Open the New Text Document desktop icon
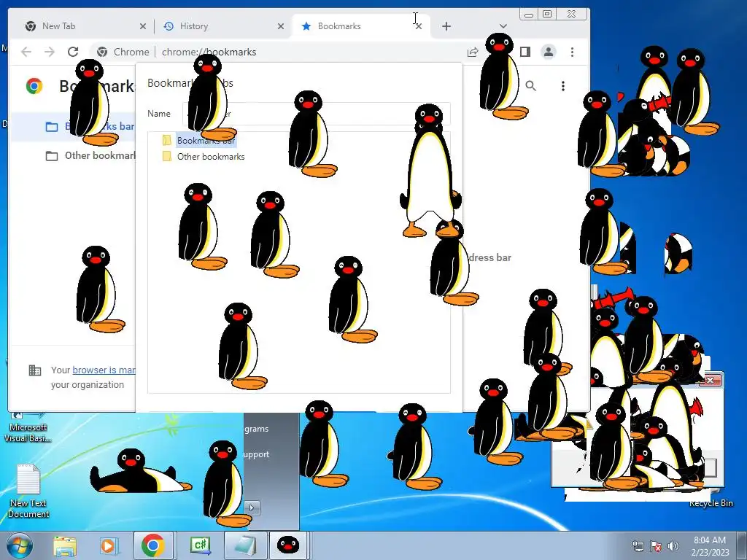This screenshot has width=747, height=560. [x=28, y=491]
